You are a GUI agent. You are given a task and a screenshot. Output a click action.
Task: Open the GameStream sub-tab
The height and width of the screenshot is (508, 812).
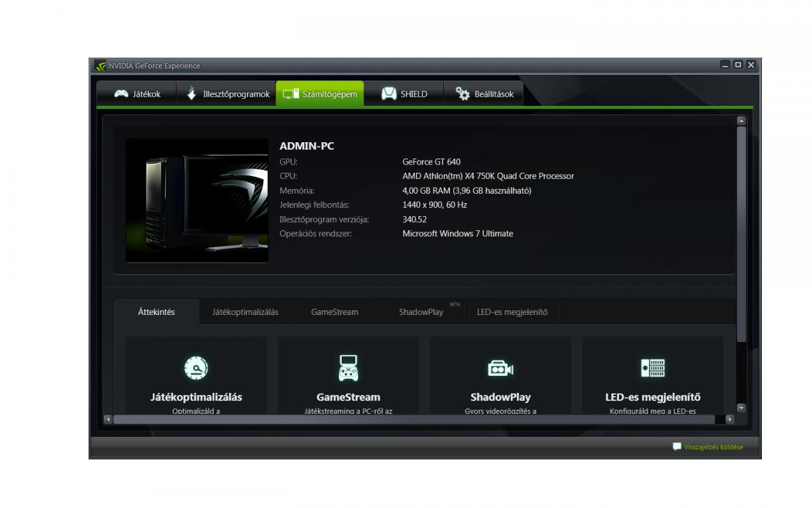click(x=334, y=312)
